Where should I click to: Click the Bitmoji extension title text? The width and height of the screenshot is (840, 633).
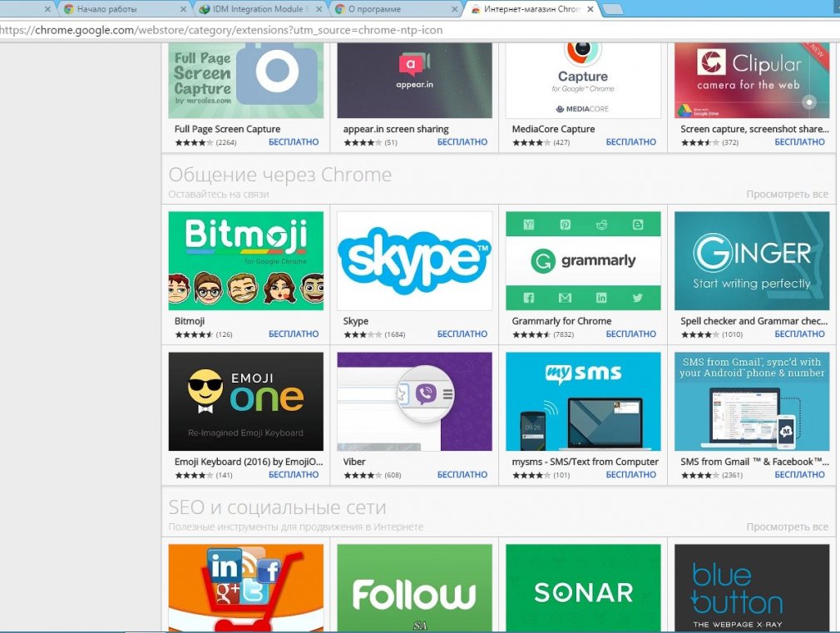(x=190, y=321)
